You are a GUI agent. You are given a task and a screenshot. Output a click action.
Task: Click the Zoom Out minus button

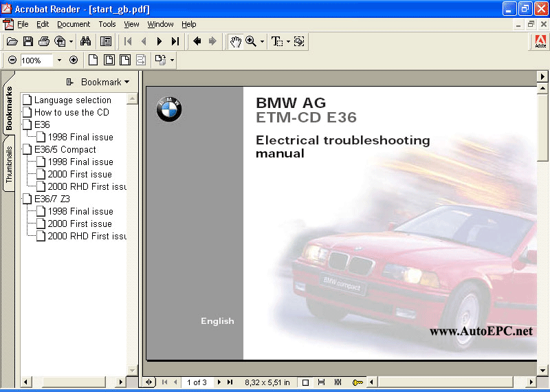12,60
